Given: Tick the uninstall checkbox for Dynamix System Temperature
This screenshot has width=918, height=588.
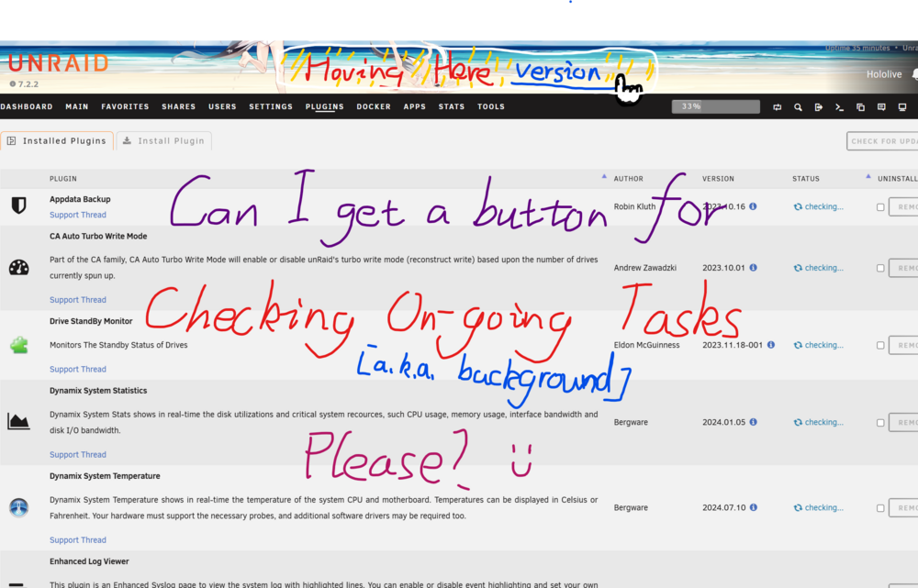Looking at the screenshot, I should click(x=880, y=508).
